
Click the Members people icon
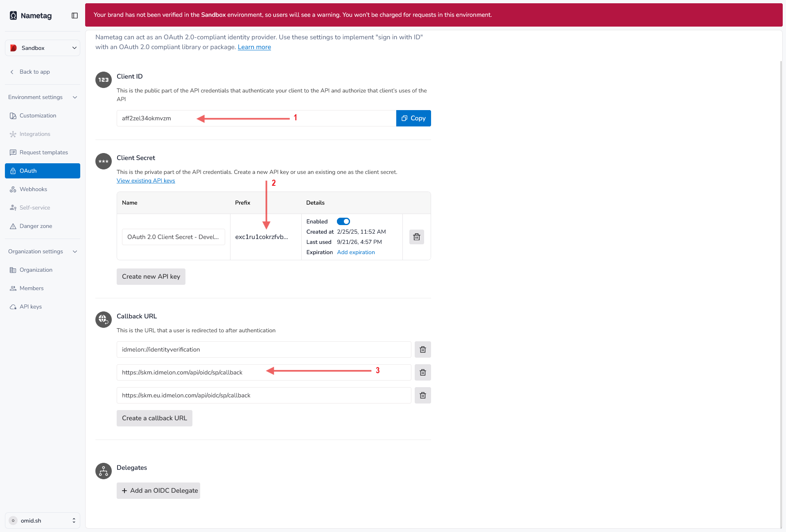[x=13, y=288]
